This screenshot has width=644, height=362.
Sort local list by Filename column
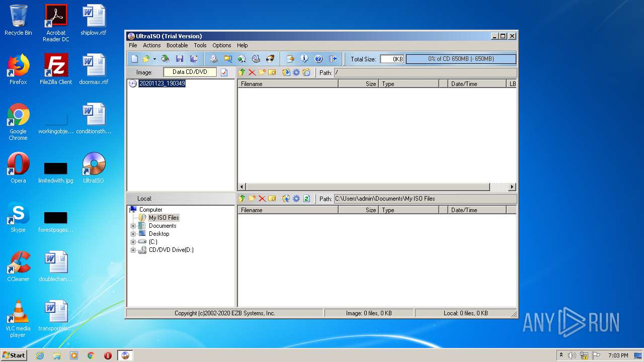click(x=288, y=210)
